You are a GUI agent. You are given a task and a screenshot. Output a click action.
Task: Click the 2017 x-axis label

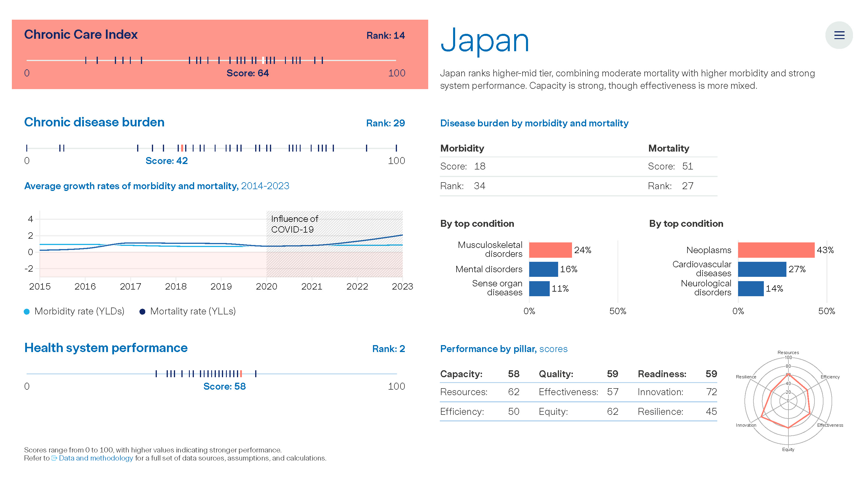[x=130, y=287]
